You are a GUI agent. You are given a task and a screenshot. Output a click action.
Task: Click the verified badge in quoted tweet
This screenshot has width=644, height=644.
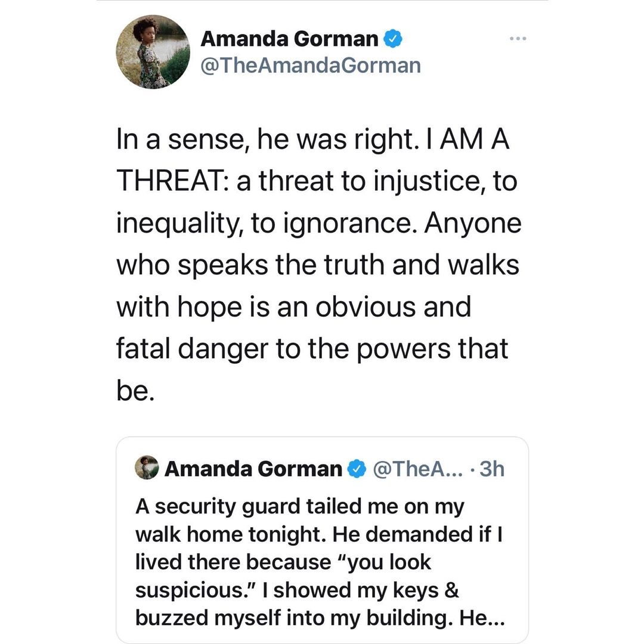pyautogui.click(x=357, y=469)
